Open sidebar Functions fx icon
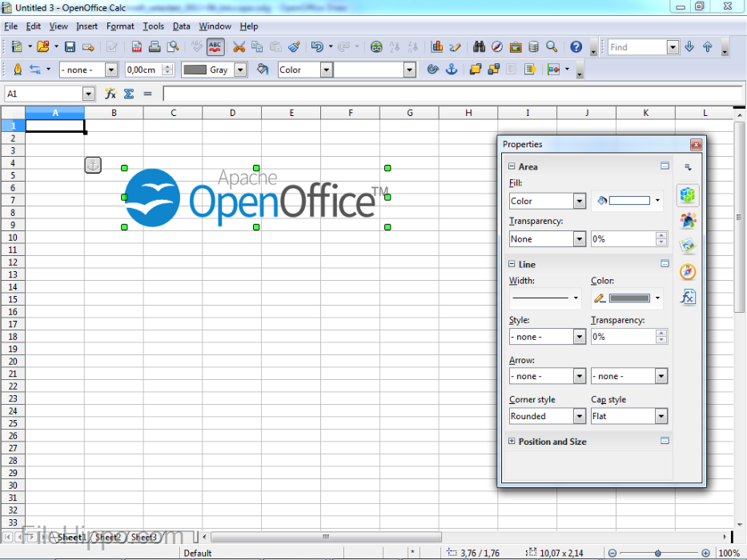 (x=688, y=298)
